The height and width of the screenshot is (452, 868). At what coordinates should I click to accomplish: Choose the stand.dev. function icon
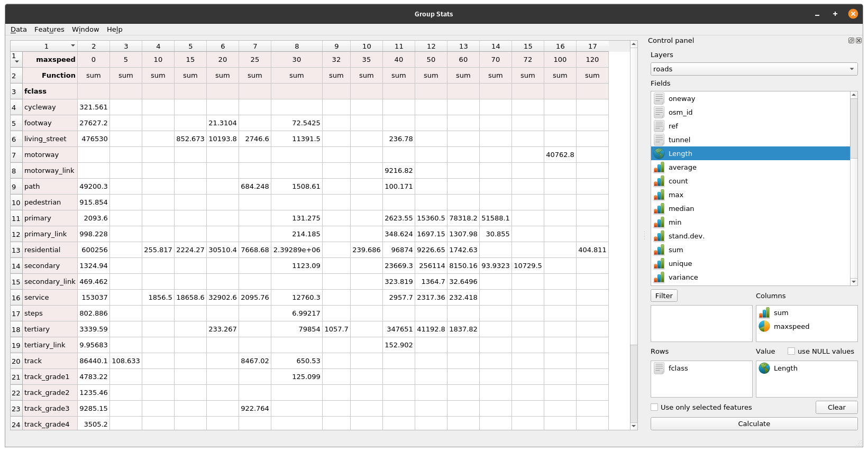tap(659, 236)
